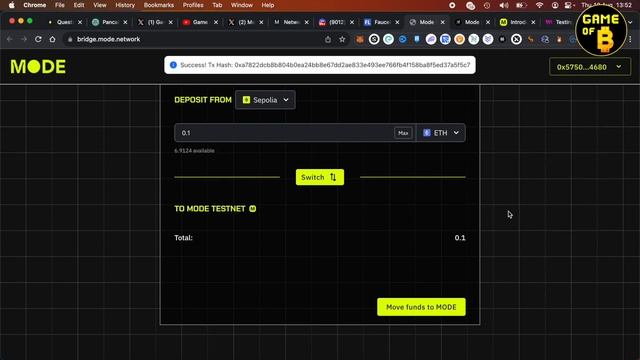The height and width of the screenshot is (360, 640).
Task: Open the Bookmarks menu
Action: point(159,5)
